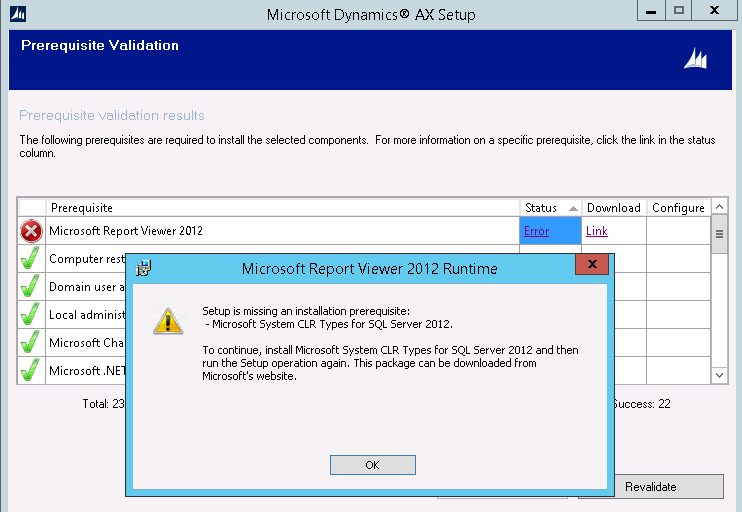742x512 pixels.
Task: Open the Error status link
Action: pyautogui.click(x=537, y=231)
